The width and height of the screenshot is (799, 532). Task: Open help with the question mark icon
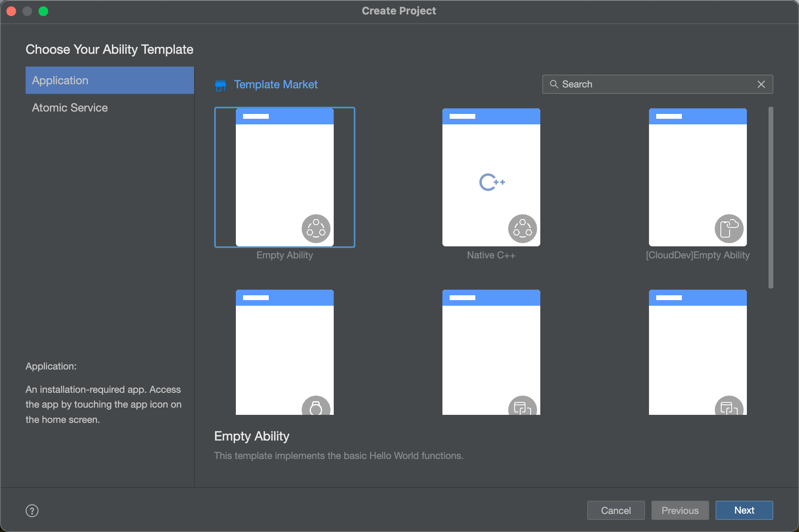[x=32, y=511]
